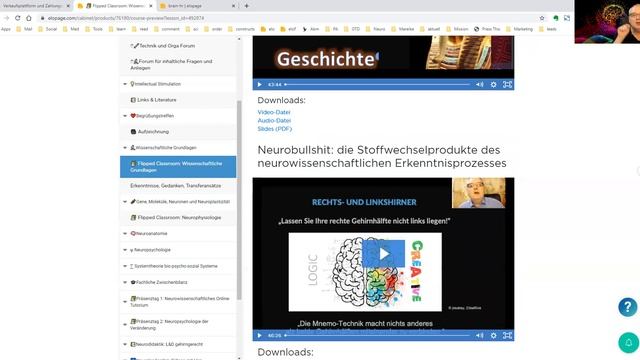Open the Neuro bookmark folder
640x360 pixels.
pyautogui.click(x=375, y=29)
